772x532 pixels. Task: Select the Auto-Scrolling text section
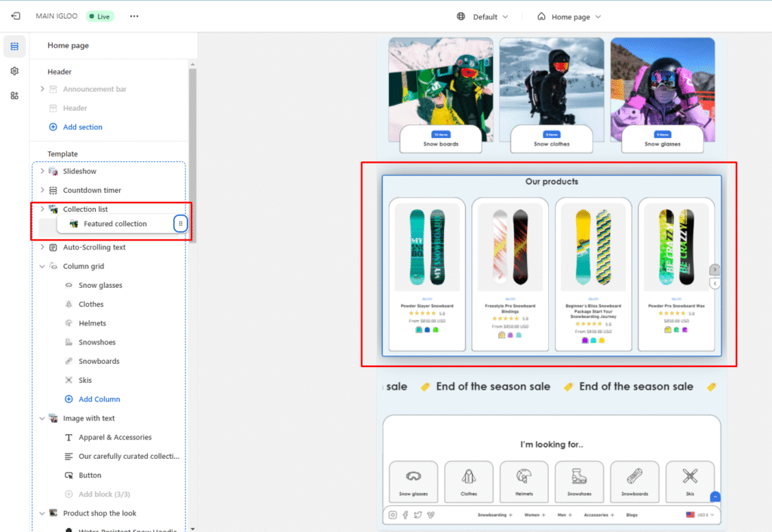click(93, 247)
